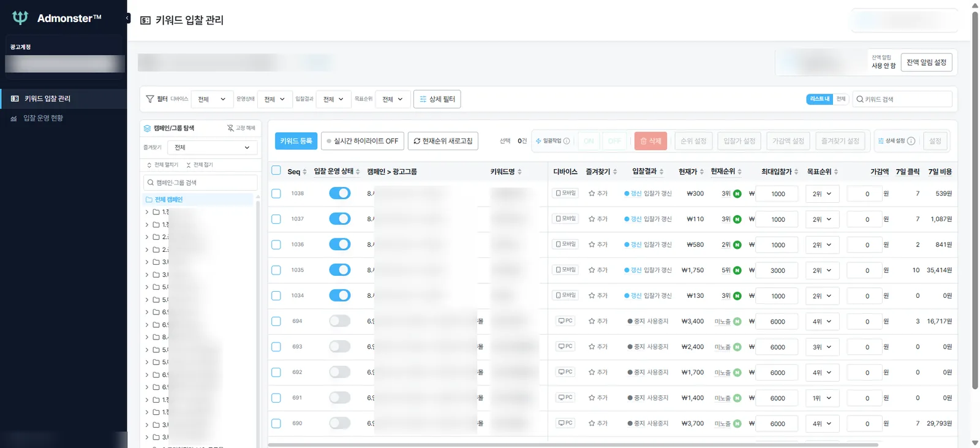Open the 운영상태 filter dropdown

pos(274,99)
